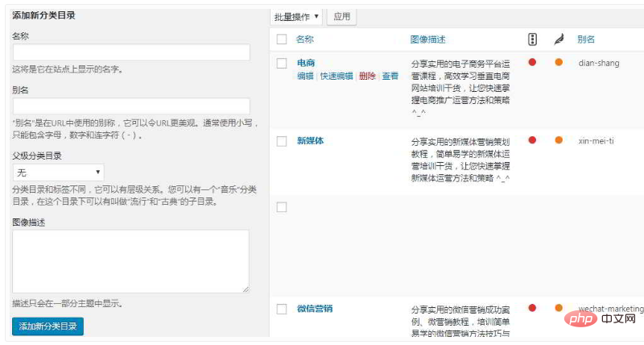Focus the 名称 name input field
The image size is (644, 345).
131,52
